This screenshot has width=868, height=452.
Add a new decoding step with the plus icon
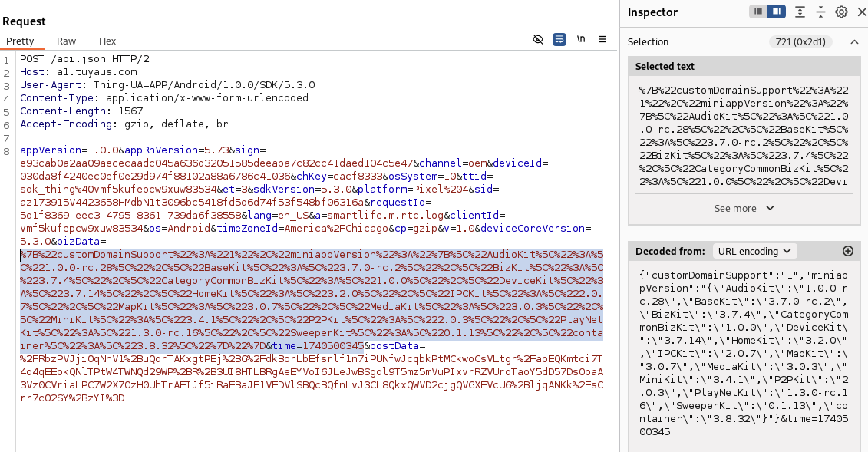[x=848, y=251]
